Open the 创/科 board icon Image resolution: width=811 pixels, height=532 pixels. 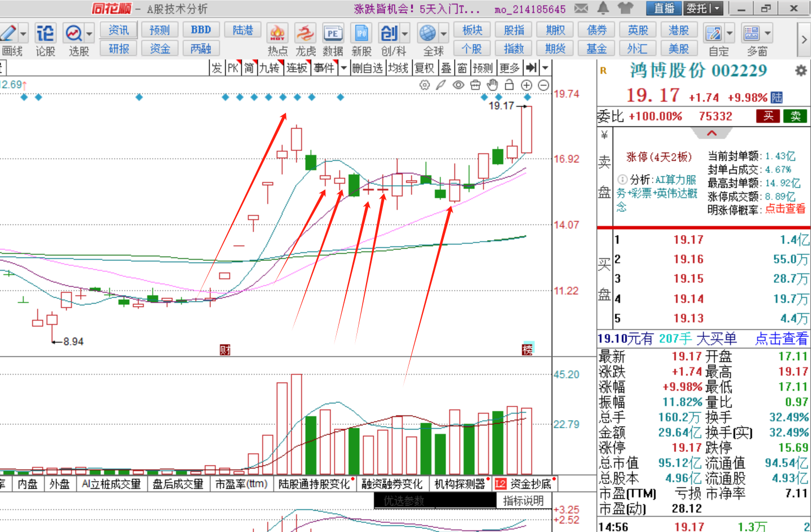[389, 33]
